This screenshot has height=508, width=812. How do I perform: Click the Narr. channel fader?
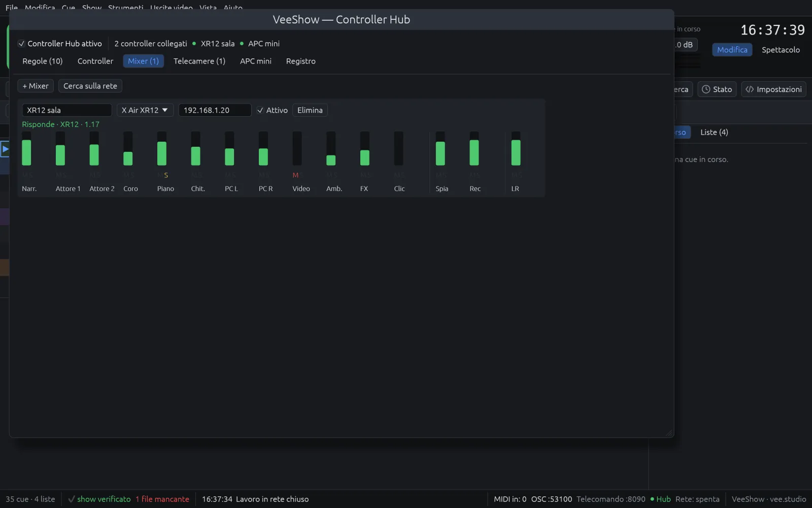(26, 148)
